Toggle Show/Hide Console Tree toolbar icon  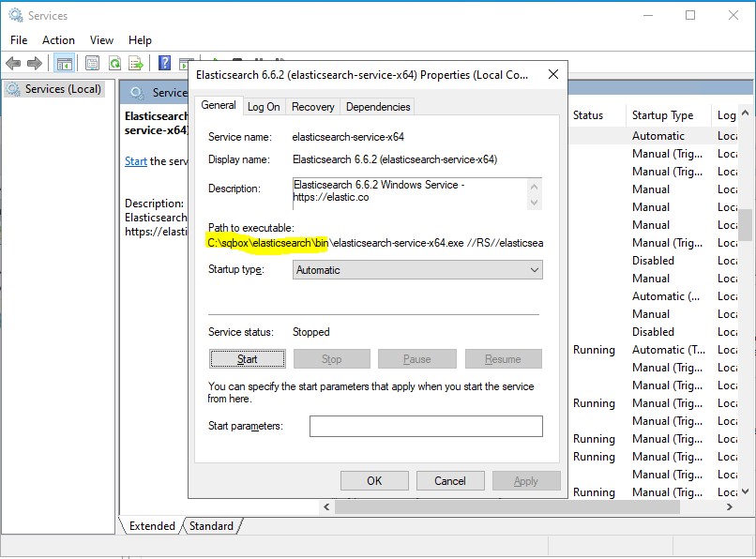[64, 63]
